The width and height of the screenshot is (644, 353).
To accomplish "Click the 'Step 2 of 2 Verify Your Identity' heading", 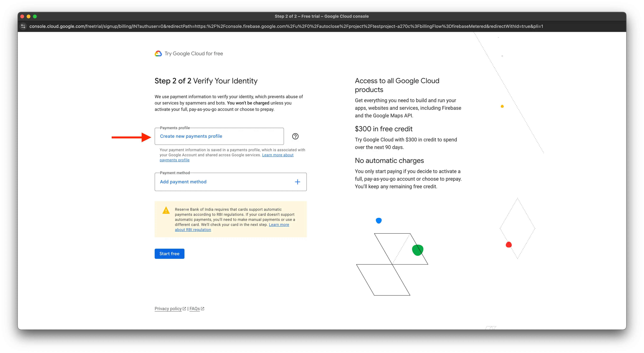I will [x=206, y=81].
